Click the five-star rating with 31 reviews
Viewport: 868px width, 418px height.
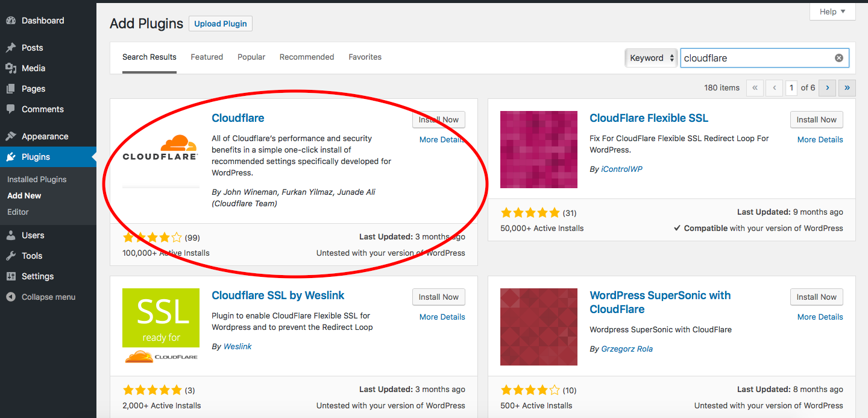(530, 213)
